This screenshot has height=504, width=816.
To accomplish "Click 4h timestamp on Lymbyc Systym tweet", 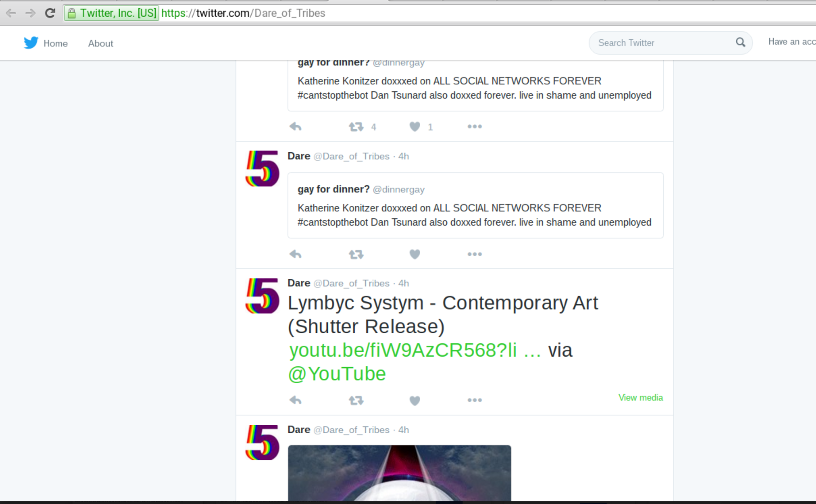I will 403,283.
